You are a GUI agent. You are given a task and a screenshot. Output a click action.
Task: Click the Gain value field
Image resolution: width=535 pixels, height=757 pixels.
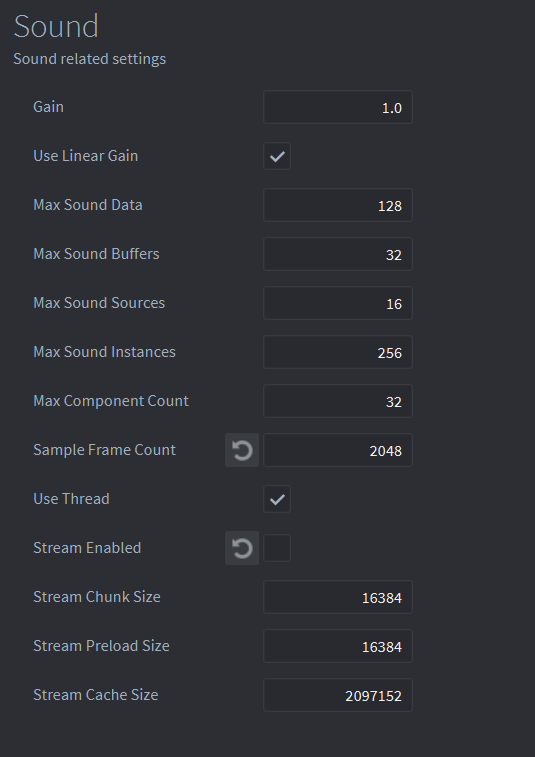(x=338, y=107)
